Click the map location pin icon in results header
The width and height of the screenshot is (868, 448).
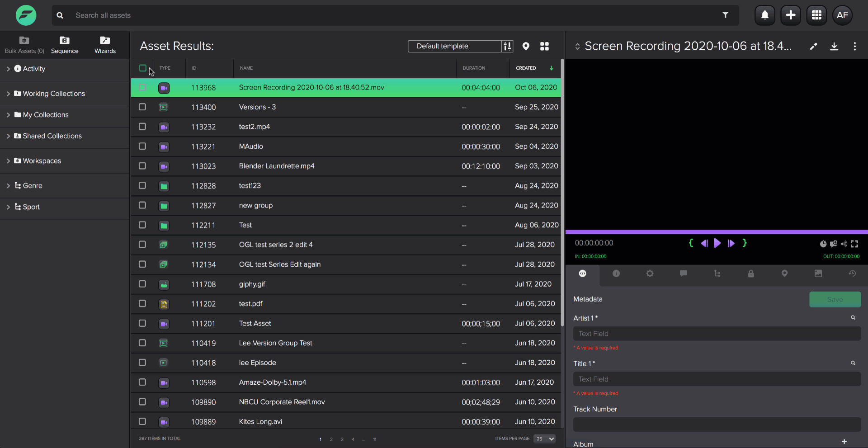525,46
